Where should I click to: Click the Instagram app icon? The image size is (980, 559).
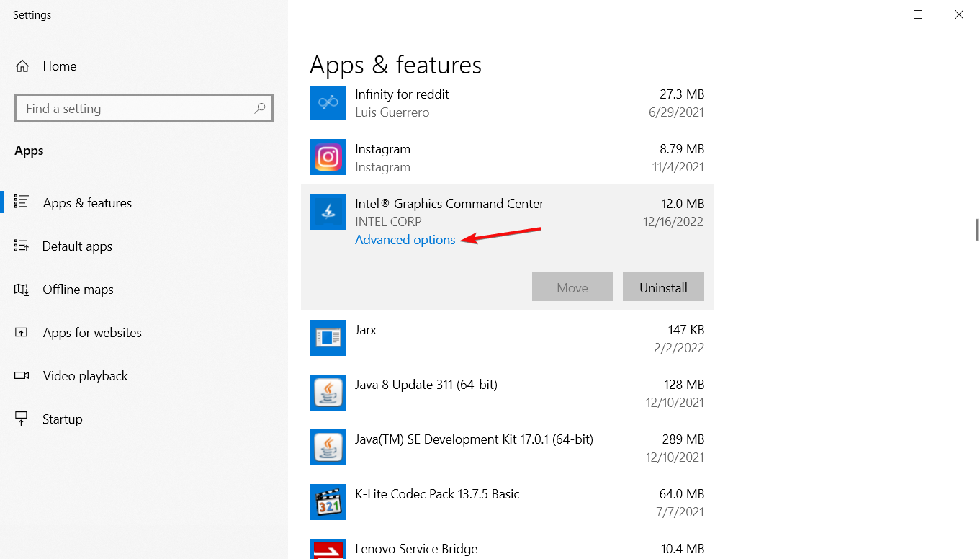click(x=328, y=158)
